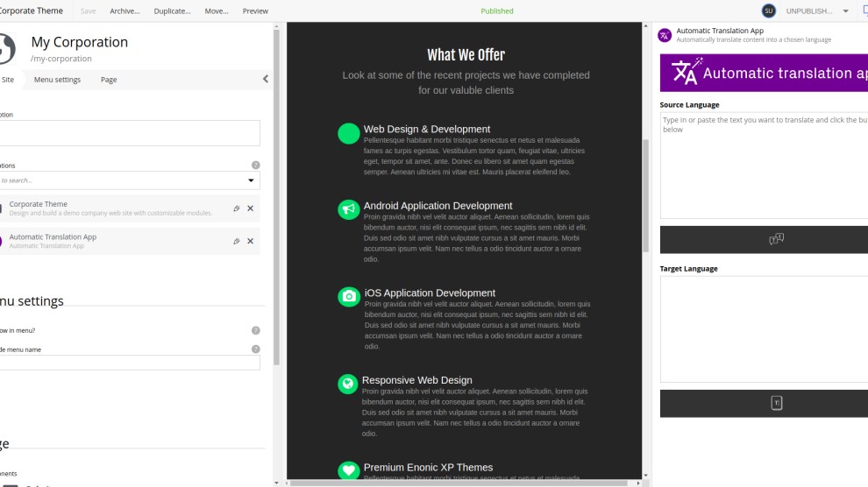Image resolution: width=868 pixels, height=487 pixels.
Task: Select the Automatic Translation App row
Action: (130, 241)
